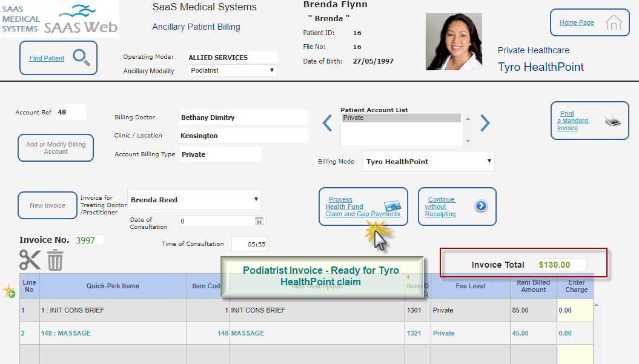Click the Billing Doctor field
Image resolution: width=639 pixels, height=364 pixels.
[x=243, y=117]
